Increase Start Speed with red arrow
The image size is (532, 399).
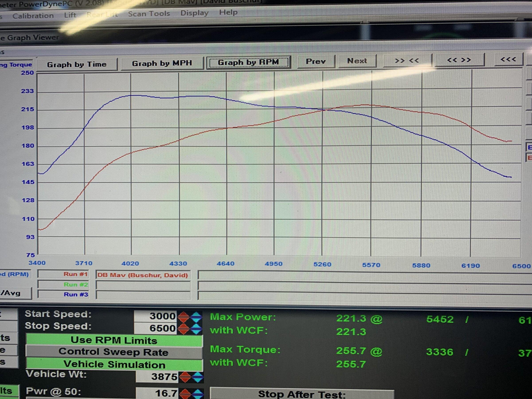[184, 317]
